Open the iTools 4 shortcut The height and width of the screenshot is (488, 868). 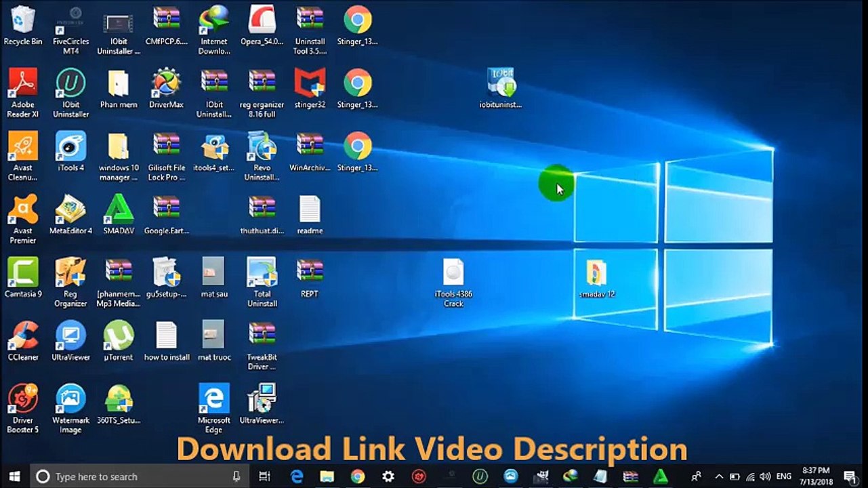click(71, 152)
